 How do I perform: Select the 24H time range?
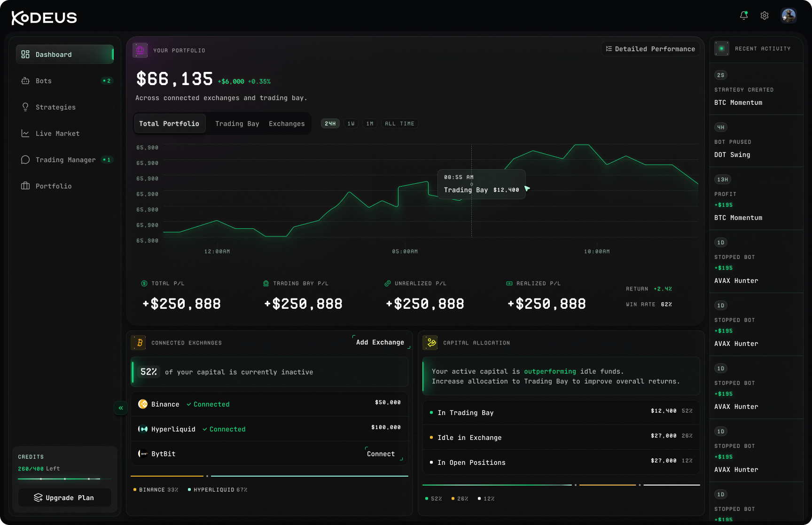click(330, 124)
